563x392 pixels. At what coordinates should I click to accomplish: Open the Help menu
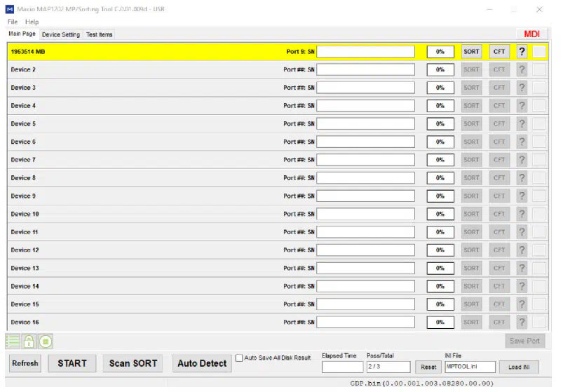click(32, 22)
